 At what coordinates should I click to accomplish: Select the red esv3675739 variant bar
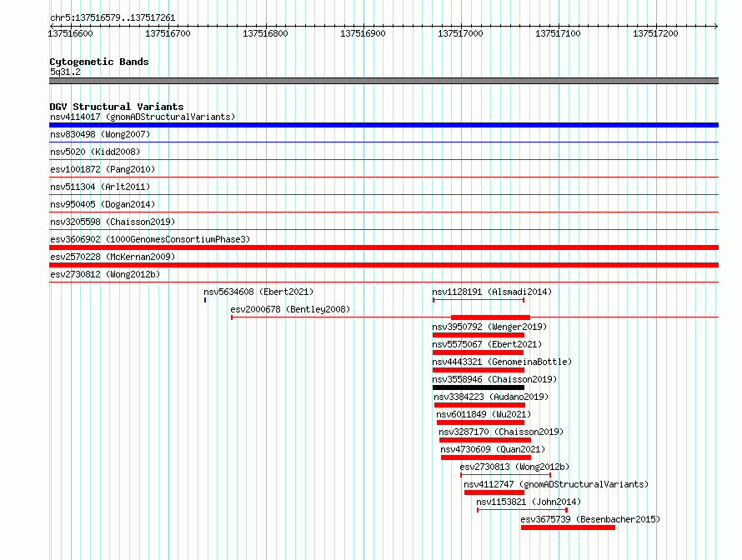coord(569,527)
